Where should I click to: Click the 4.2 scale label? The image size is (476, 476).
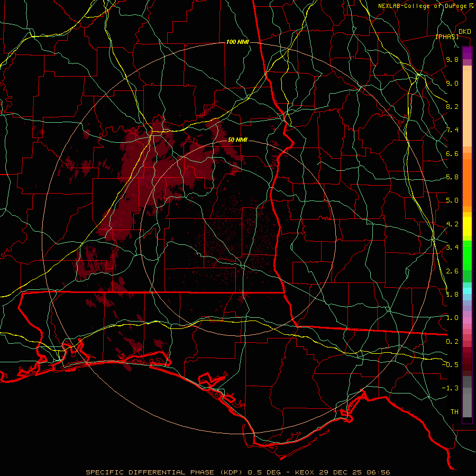pyautogui.click(x=452, y=224)
